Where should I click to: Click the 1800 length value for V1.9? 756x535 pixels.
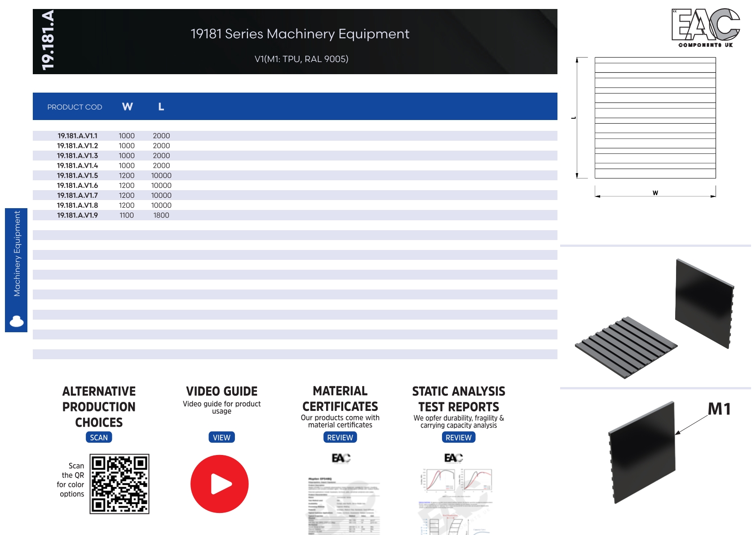point(161,215)
